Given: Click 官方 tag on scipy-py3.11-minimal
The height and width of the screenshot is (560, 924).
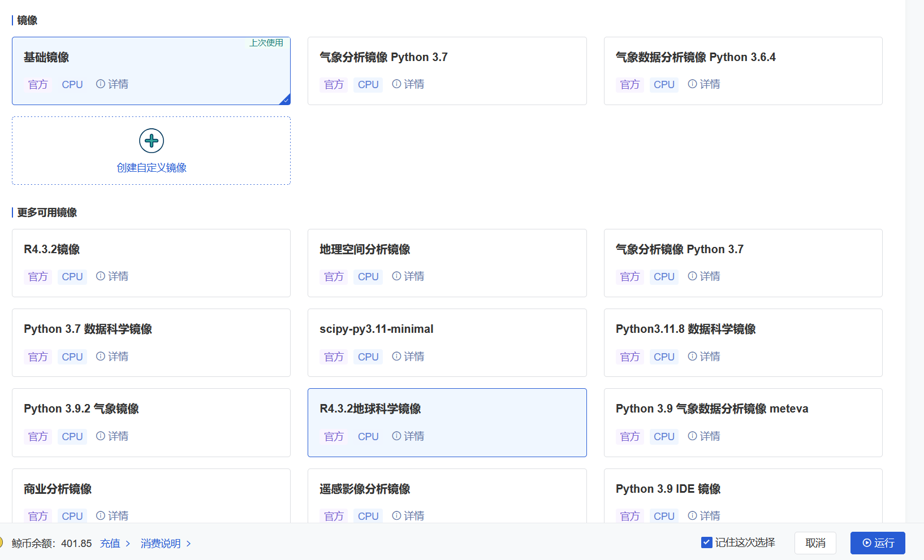Looking at the screenshot, I should point(334,357).
